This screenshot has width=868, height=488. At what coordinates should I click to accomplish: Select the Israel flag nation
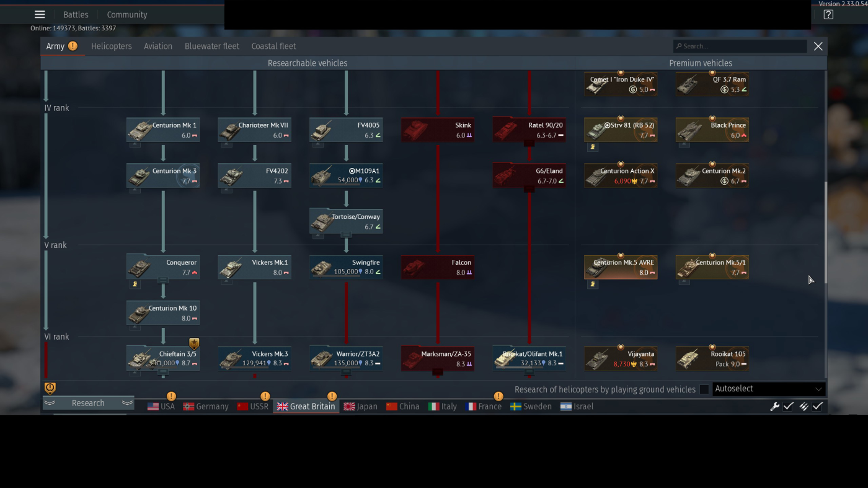click(x=577, y=407)
